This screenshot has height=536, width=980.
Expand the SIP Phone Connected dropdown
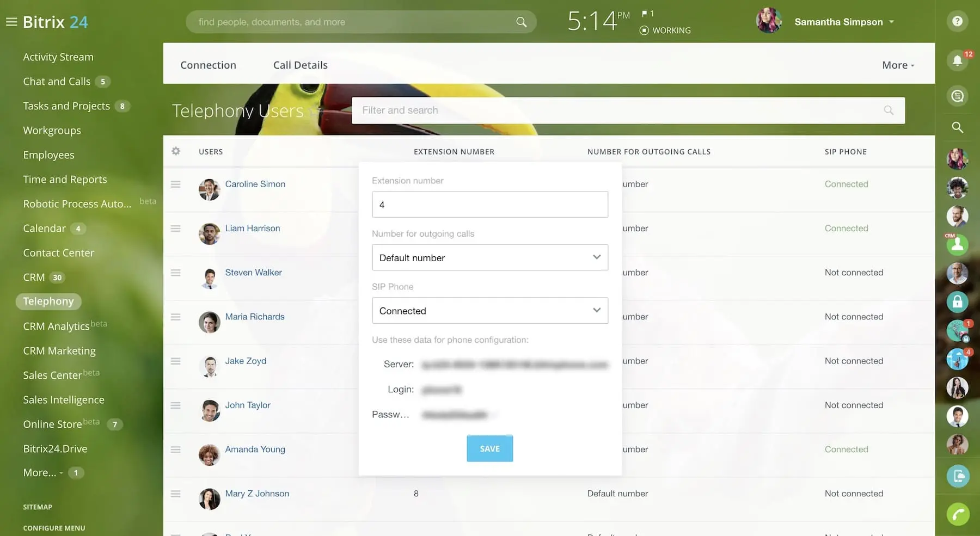pyautogui.click(x=489, y=311)
